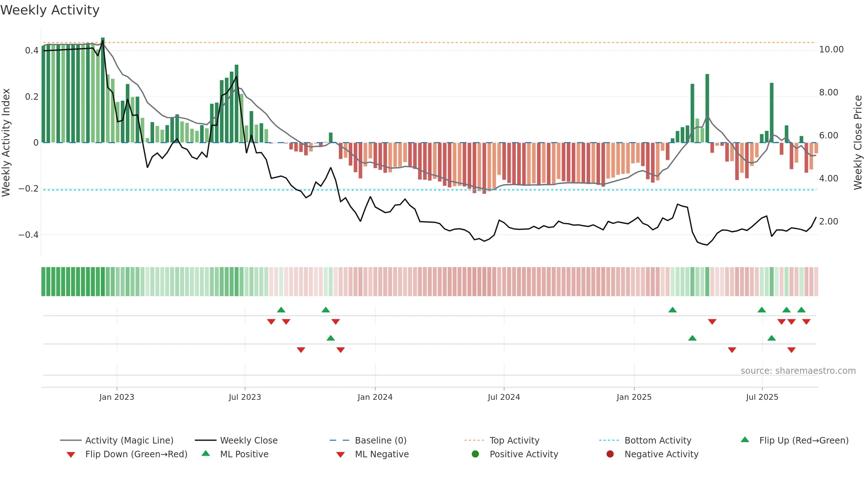Click the 10.00 right axis value

[x=831, y=50]
